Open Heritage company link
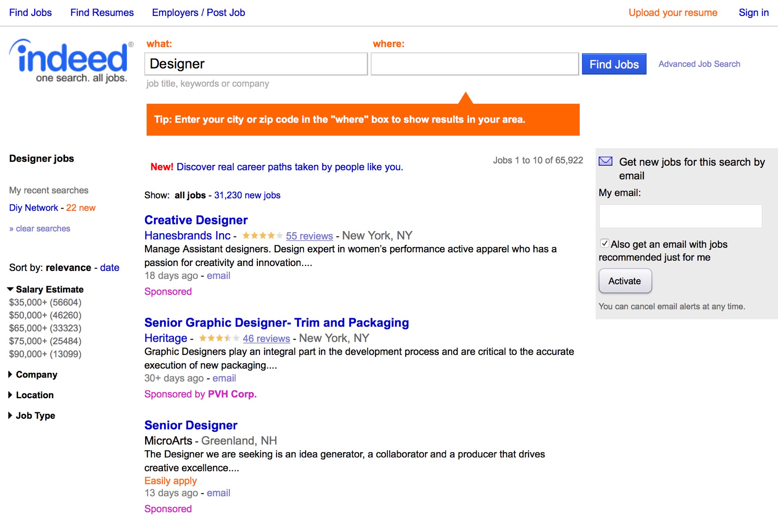 166,338
